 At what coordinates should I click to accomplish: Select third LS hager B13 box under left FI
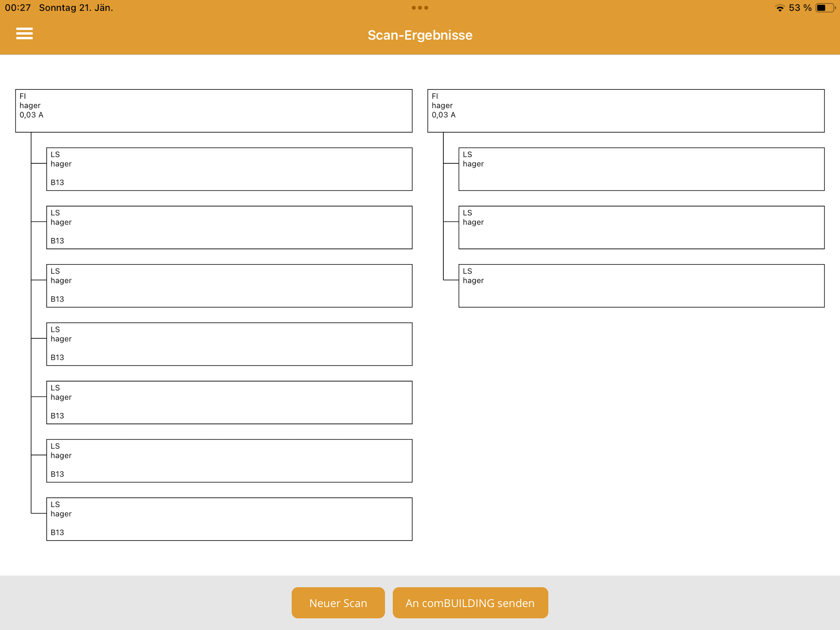click(229, 286)
